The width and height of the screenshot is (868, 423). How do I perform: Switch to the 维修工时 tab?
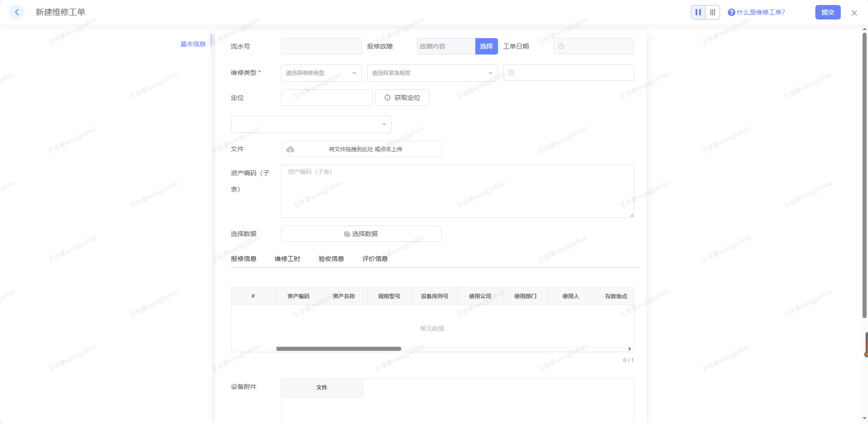(x=287, y=259)
